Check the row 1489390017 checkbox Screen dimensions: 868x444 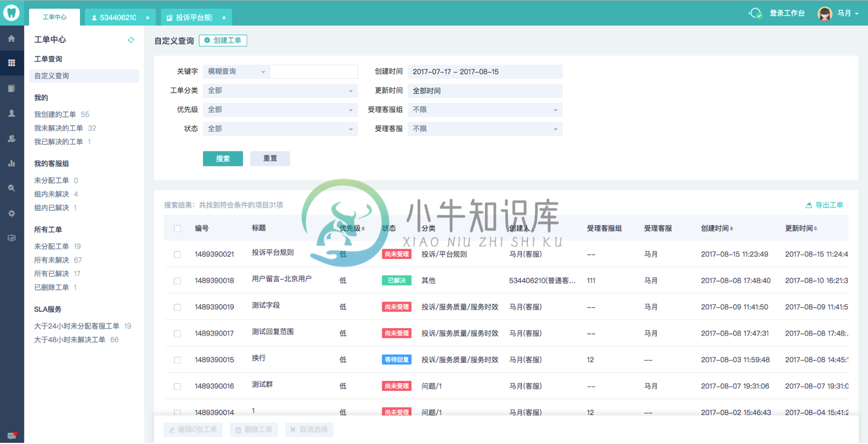click(x=177, y=334)
